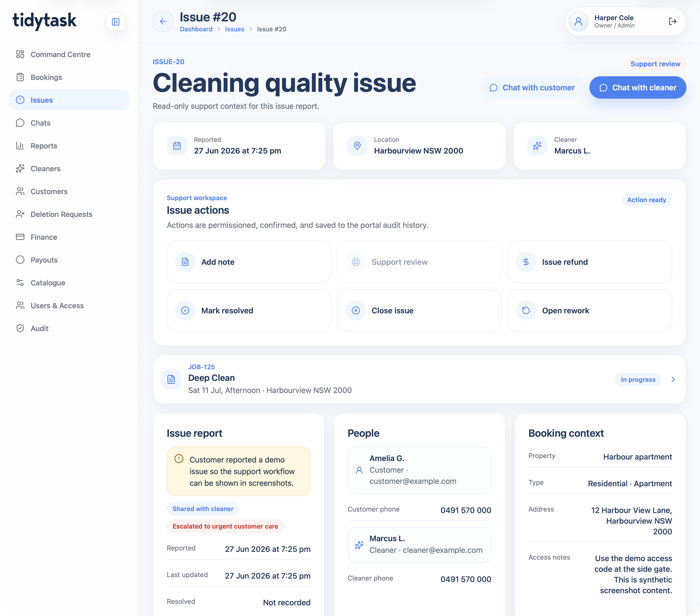
Task: Click the Marcus L. cleaner card in People
Action: coord(419,545)
